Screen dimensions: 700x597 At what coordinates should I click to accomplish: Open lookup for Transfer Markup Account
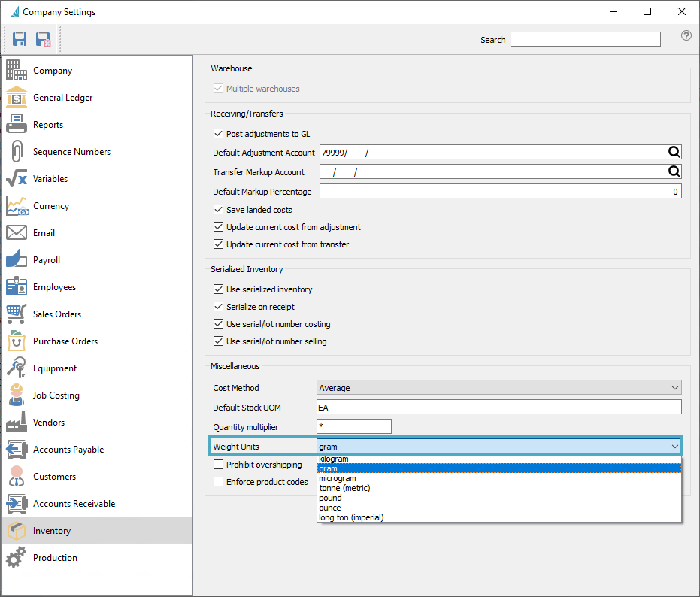coord(674,172)
